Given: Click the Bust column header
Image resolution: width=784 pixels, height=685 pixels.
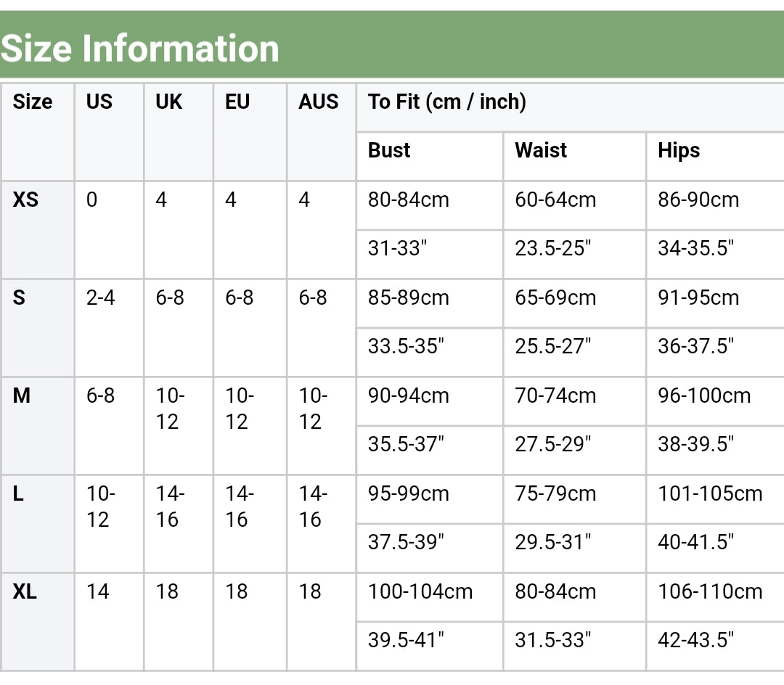Looking at the screenshot, I should click(x=389, y=151).
